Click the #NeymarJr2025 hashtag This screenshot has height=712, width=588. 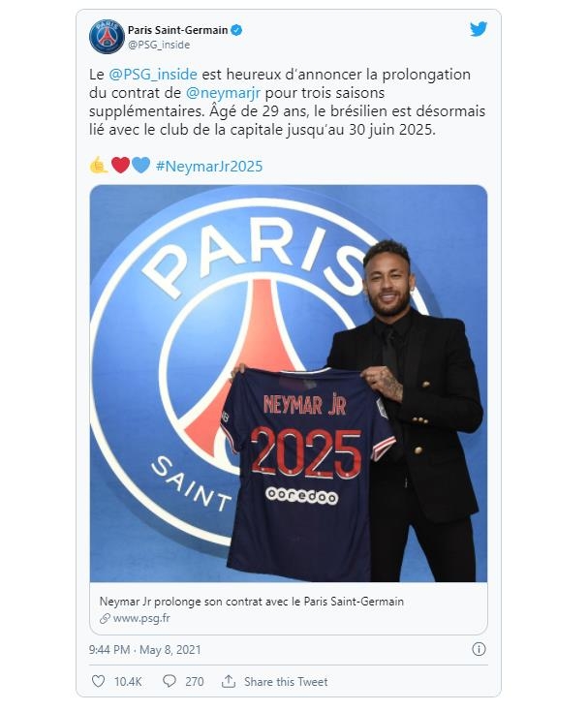[x=208, y=166]
